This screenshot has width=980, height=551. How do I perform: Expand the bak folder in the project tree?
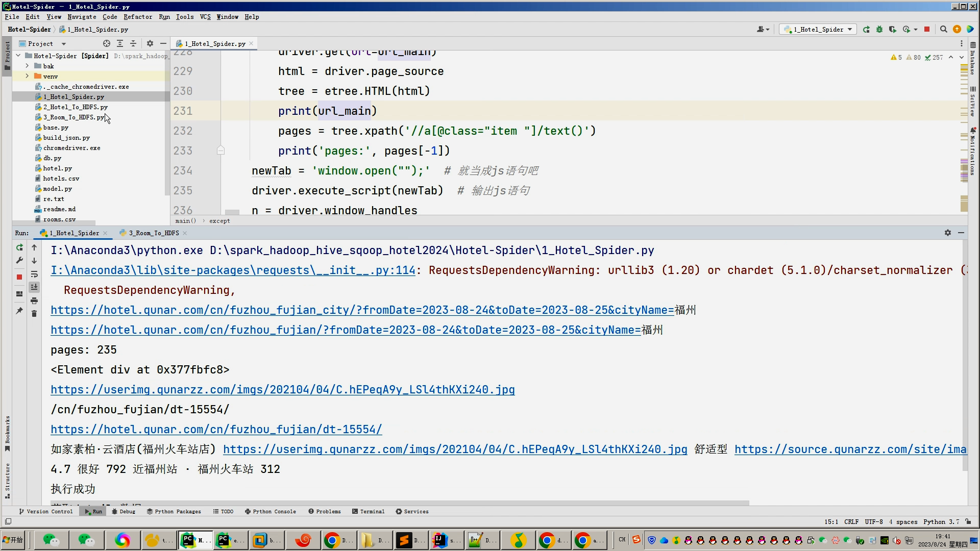[27, 66]
